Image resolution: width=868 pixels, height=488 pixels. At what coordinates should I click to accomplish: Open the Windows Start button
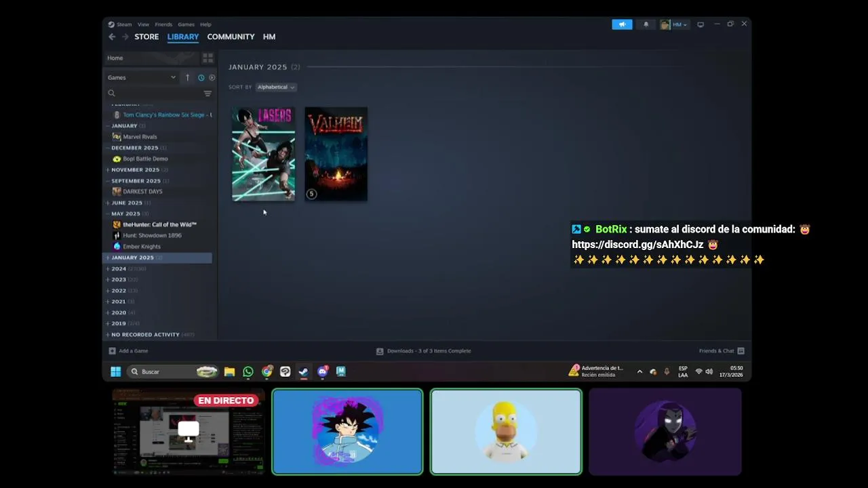115,371
